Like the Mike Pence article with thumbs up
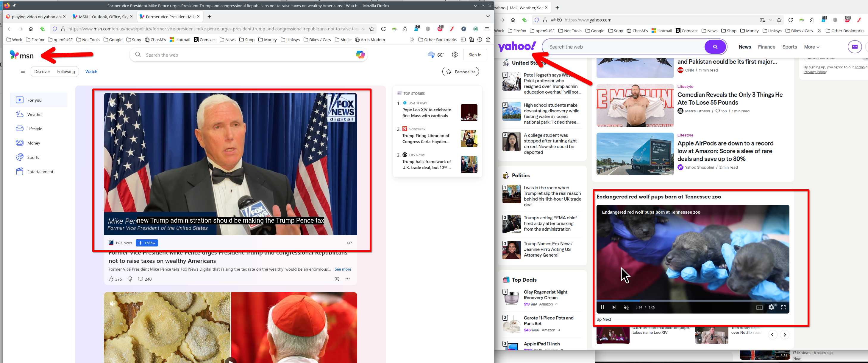Screen dimensions: 868x363 coord(111,279)
